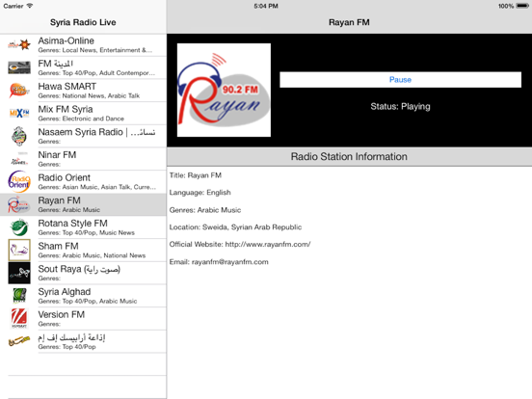The height and width of the screenshot is (399, 532).
Task: Tap the Ninar FM logo icon
Action: click(x=19, y=159)
